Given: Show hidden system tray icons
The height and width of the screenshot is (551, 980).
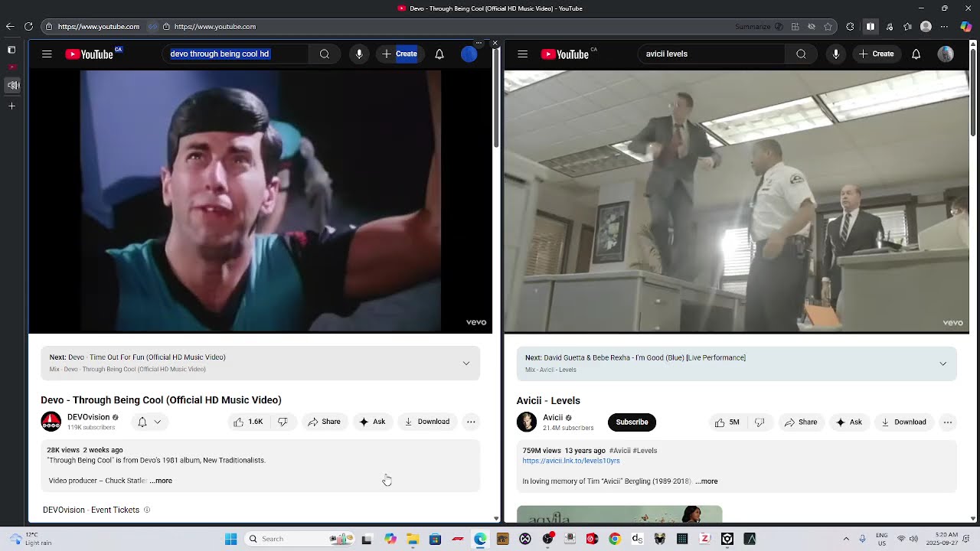Looking at the screenshot, I should point(846,539).
